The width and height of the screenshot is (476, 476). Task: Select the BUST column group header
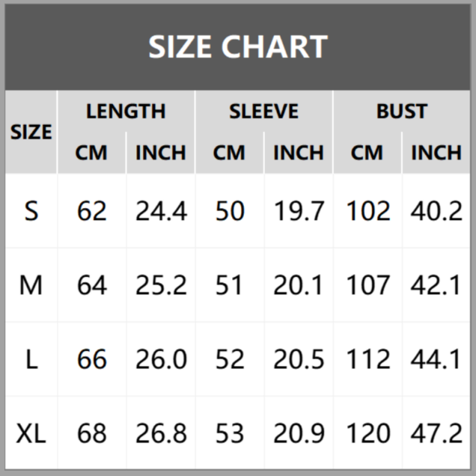402,111
